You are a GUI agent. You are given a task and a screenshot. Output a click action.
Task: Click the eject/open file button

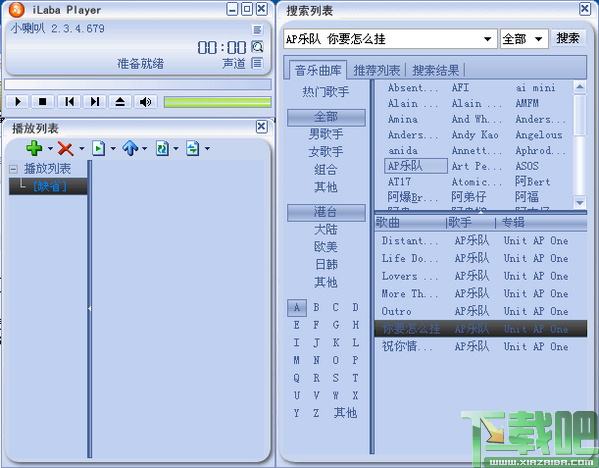(x=120, y=102)
